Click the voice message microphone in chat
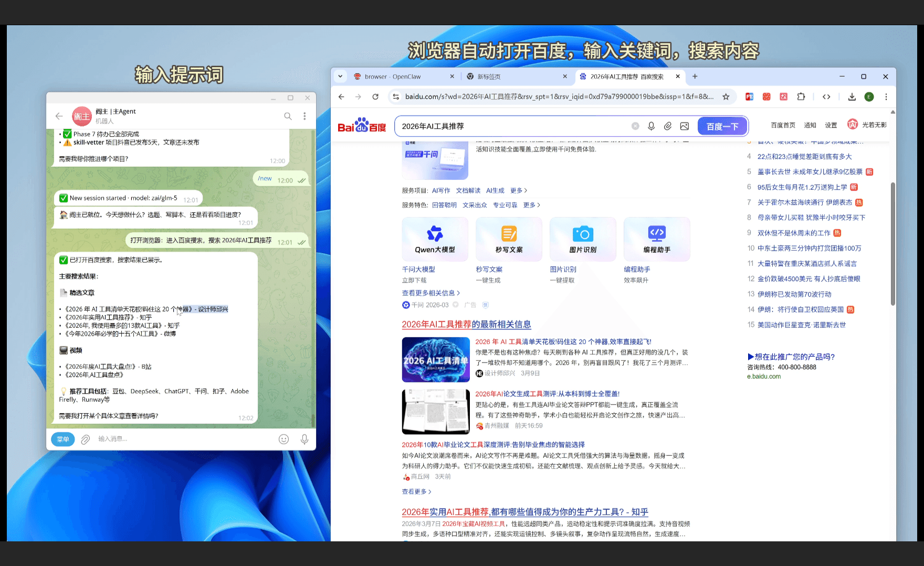924x566 pixels. pos(304,439)
